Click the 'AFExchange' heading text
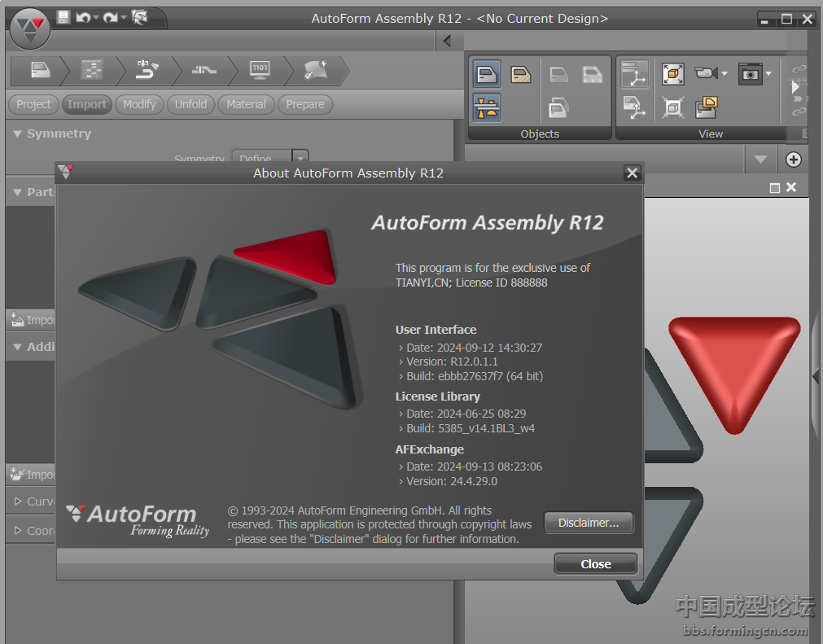The image size is (823, 644). pyautogui.click(x=429, y=449)
